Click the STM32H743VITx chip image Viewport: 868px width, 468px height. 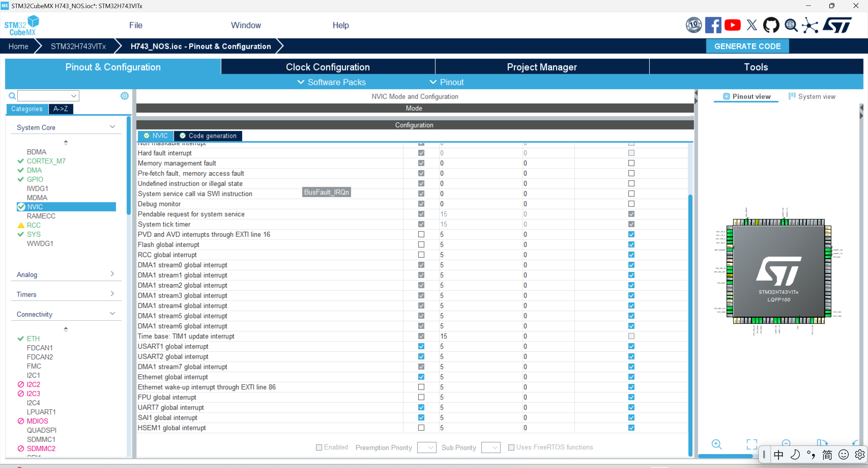[778, 271]
